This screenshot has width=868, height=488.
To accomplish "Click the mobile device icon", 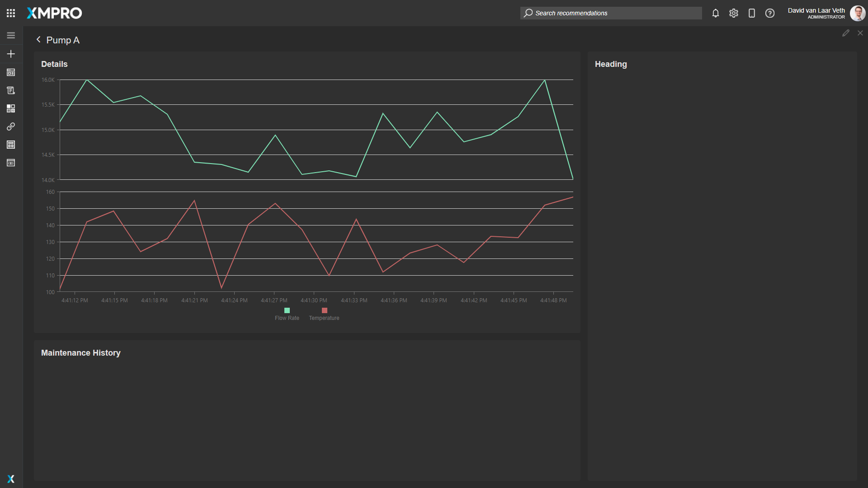I will [x=751, y=13].
